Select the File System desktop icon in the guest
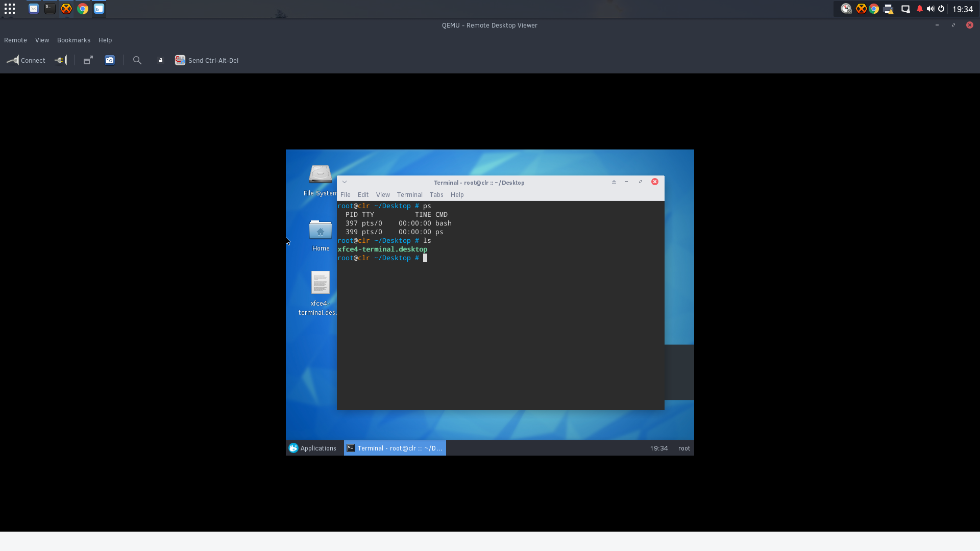980x551 pixels. 320,180
